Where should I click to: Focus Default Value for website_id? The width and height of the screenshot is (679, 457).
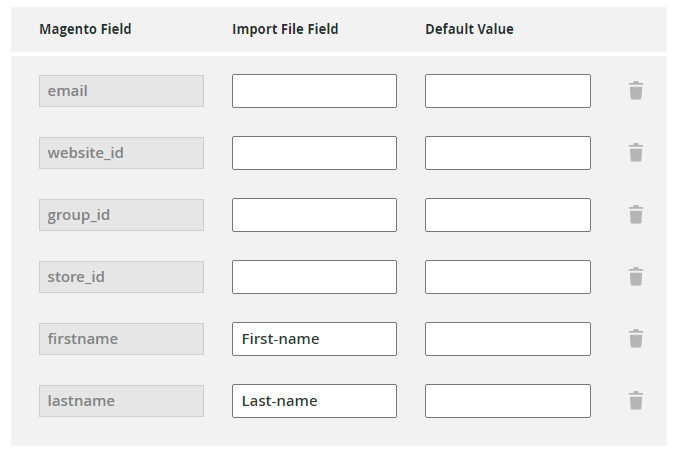[x=507, y=153]
